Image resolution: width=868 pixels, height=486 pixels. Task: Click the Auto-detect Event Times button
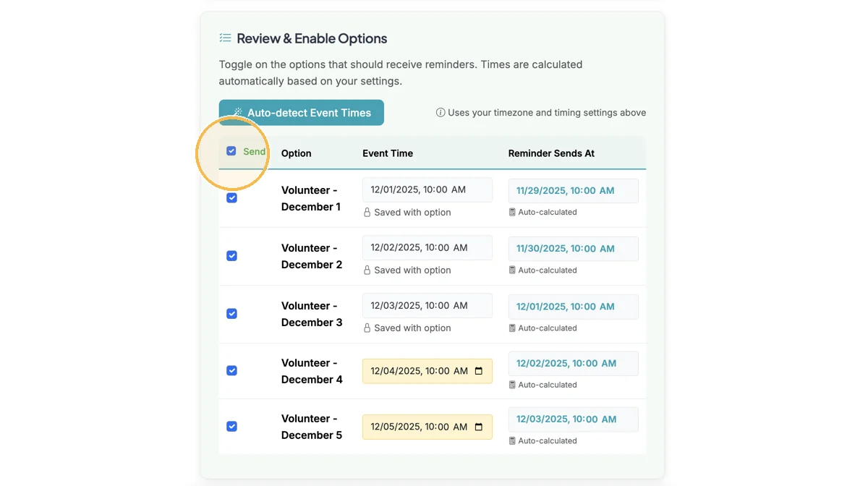click(302, 113)
